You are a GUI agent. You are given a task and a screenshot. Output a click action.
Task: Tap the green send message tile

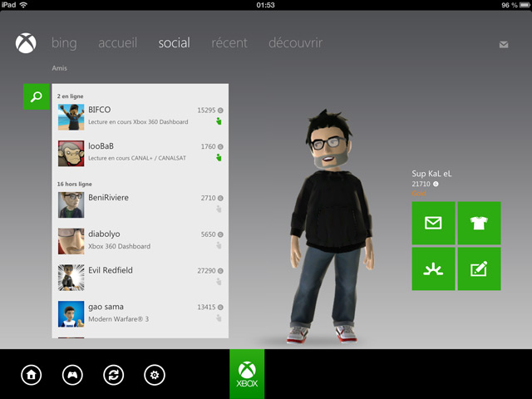click(x=433, y=223)
